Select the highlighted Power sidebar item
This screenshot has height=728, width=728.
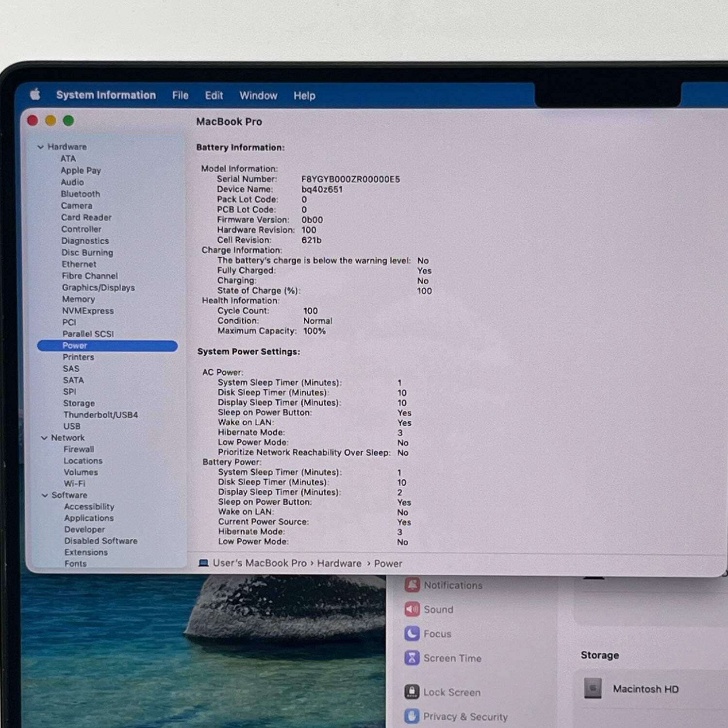pos(107,346)
